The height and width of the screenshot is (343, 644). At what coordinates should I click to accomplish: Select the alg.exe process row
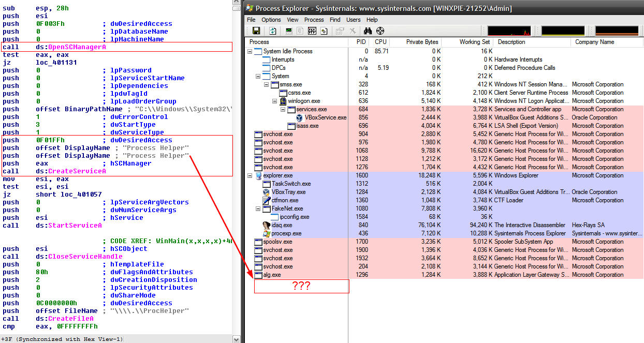click(272, 275)
